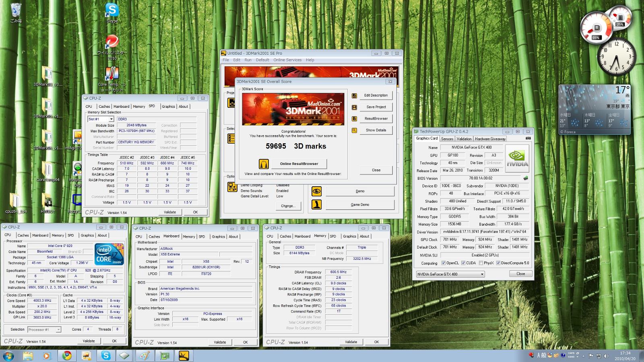Open Windows Media Player from taskbar
The height and width of the screenshot is (362, 644).
coord(47,356)
